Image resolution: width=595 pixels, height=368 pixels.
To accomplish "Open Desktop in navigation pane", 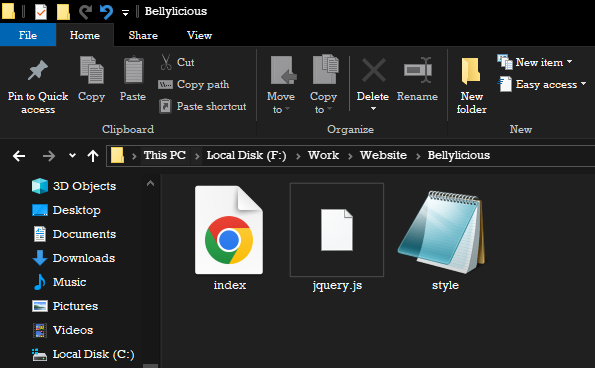I will (x=66, y=210).
